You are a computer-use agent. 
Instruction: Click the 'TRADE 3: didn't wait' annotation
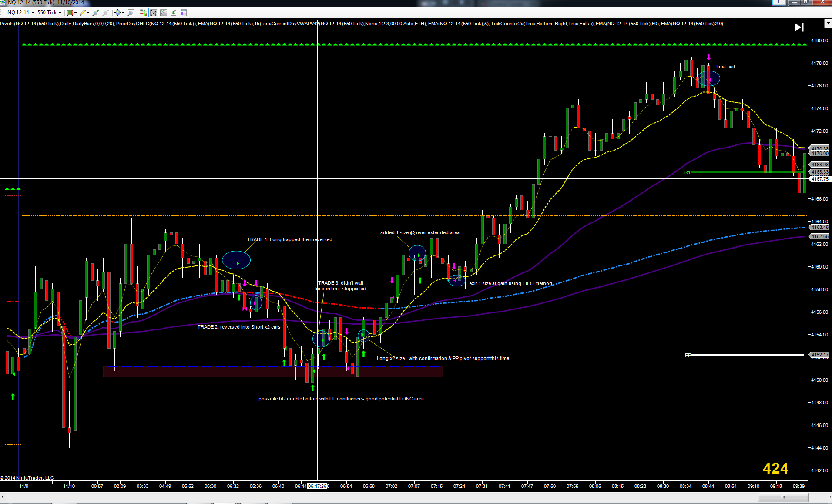[340, 286]
